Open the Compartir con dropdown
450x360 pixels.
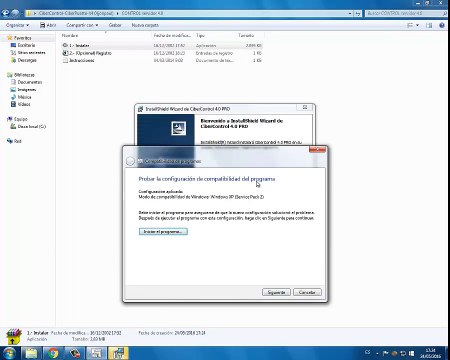[82, 25]
